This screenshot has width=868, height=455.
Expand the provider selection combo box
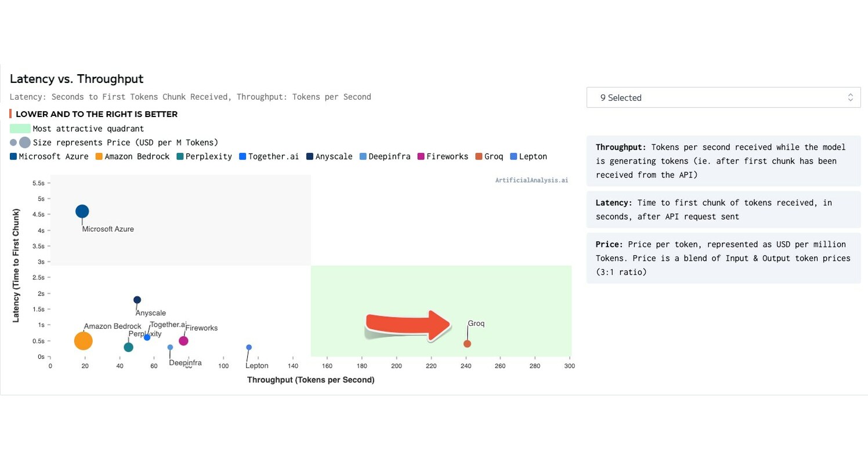pyautogui.click(x=723, y=97)
